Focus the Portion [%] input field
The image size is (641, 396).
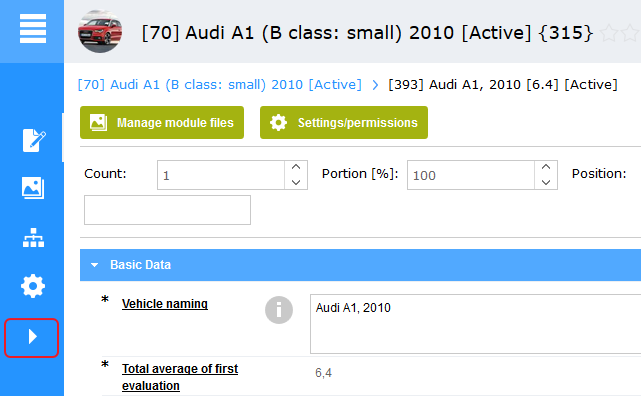471,175
